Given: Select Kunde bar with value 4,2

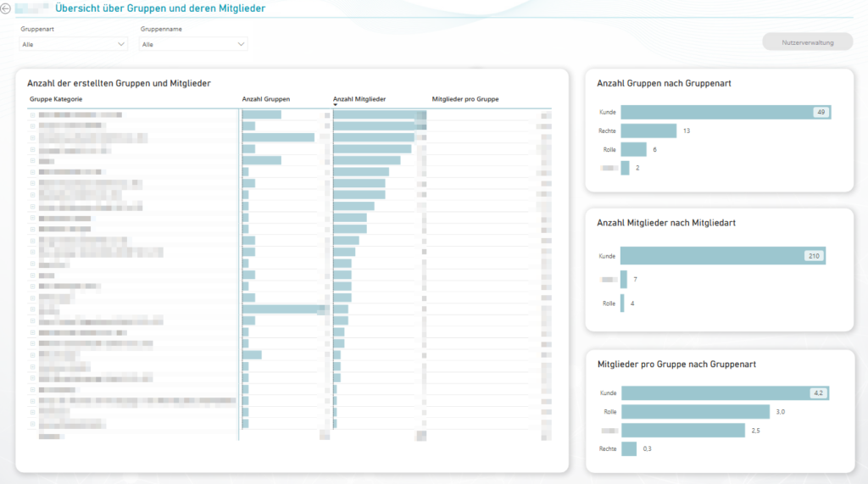Looking at the screenshot, I should [x=724, y=393].
